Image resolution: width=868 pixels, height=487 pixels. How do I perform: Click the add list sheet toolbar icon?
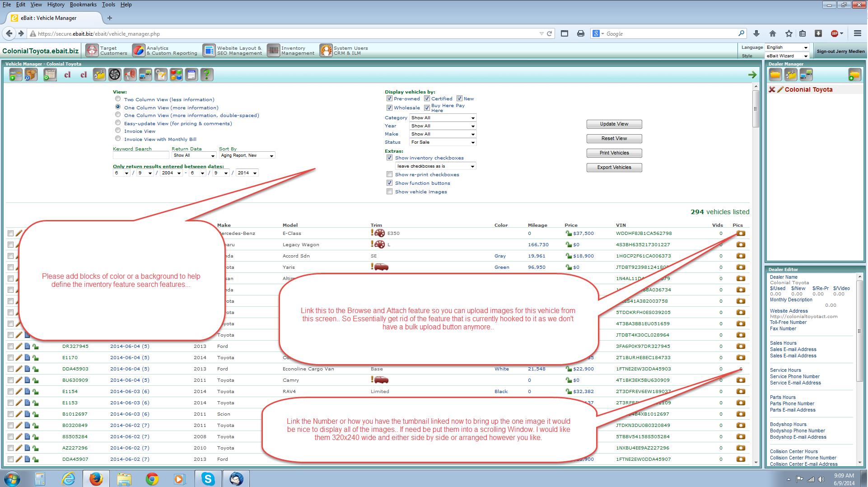click(50, 75)
